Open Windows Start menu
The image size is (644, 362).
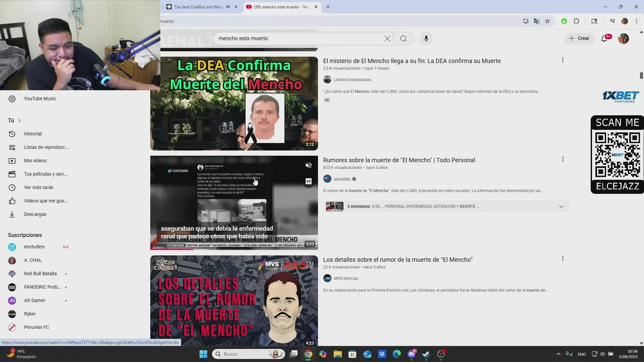203,354
